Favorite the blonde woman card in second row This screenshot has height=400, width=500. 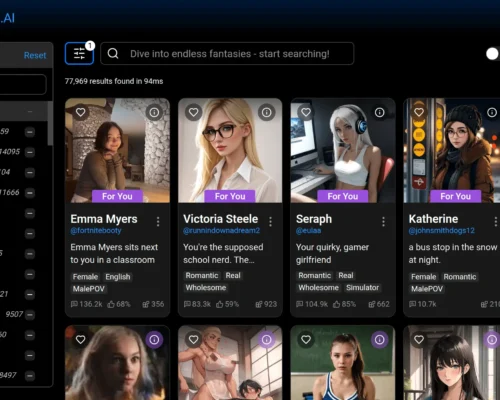pyautogui.click(x=80, y=340)
